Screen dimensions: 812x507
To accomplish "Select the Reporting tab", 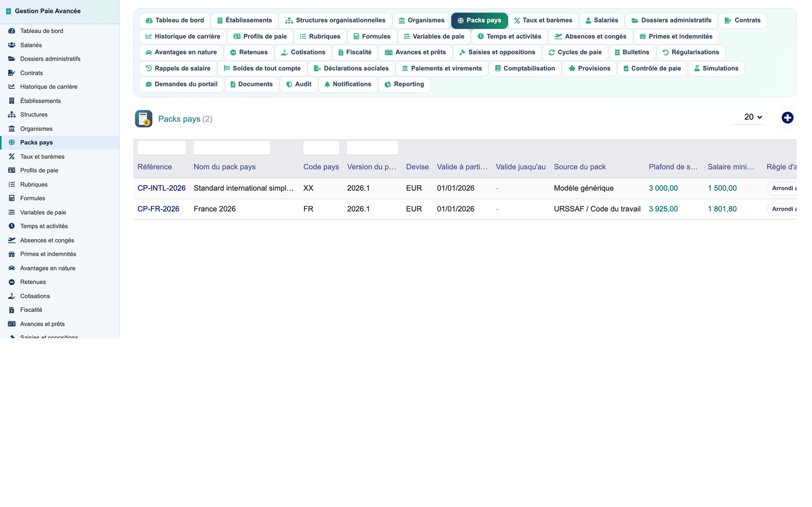I will pos(404,84).
